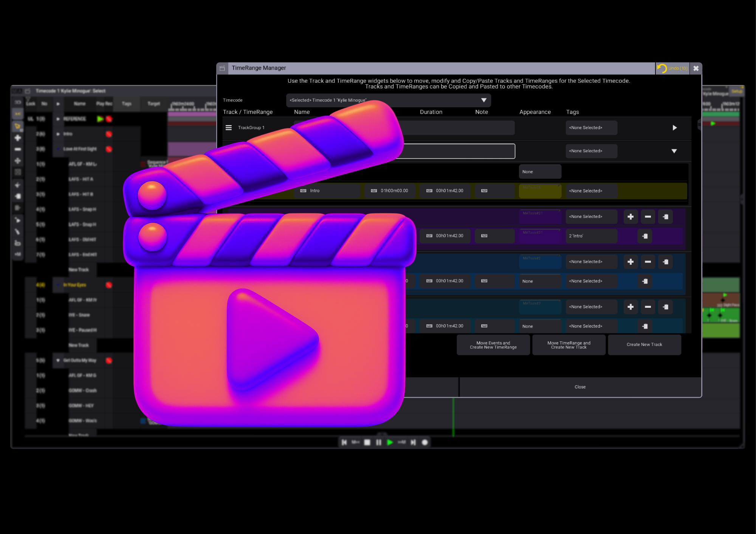Toggle the green play arrow on REFERENCE track
Image resolution: width=756 pixels, height=534 pixels.
point(100,119)
